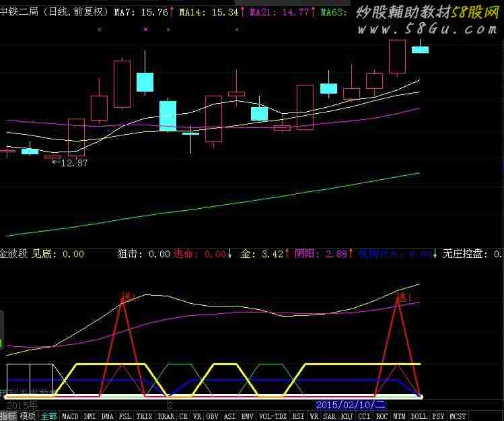This screenshot has width=504, height=421.
Task: Click the 2015/02/10 date marker
Action: point(350,405)
